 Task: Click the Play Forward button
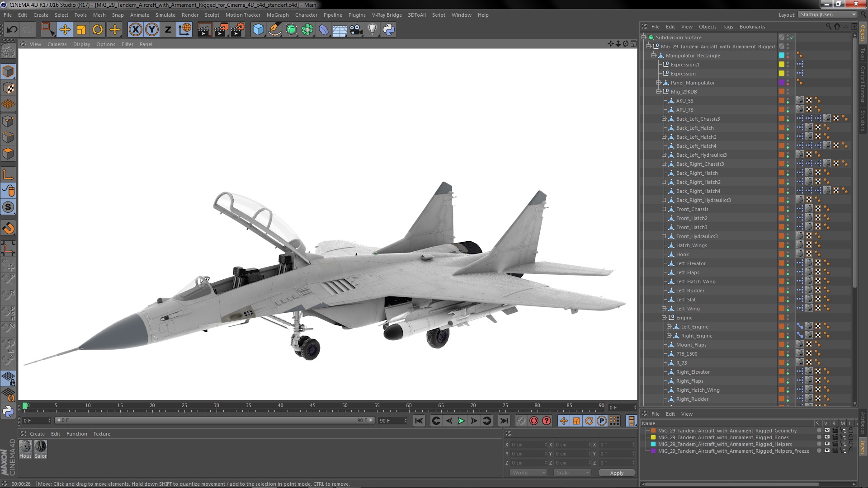click(x=461, y=421)
